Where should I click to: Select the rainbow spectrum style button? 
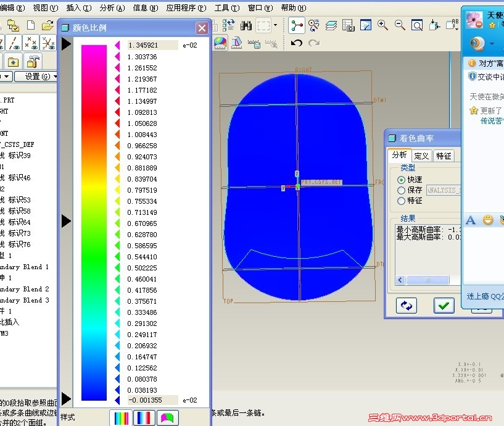click(x=121, y=417)
